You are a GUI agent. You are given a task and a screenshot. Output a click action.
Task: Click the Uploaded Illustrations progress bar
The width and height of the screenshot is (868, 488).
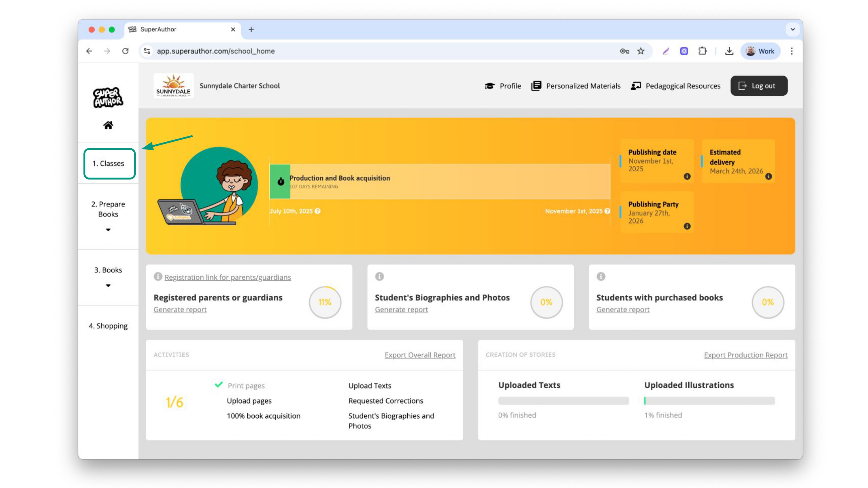[x=710, y=401]
